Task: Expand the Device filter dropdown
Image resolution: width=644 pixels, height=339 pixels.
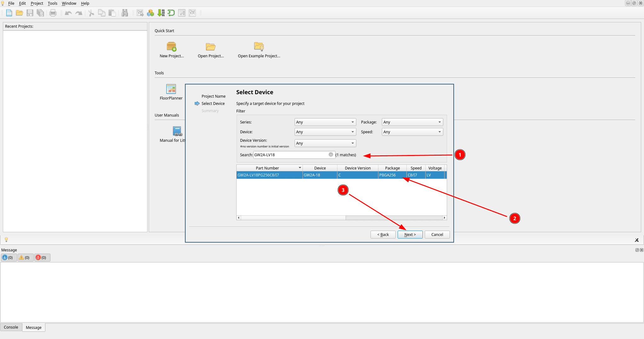Action: (325, 132)
